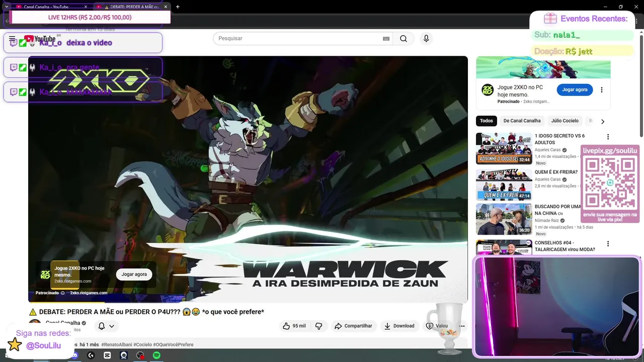Open 1 IDOSO SECRETO VS 6 ADULTOS thumbnail
The image size is (644, 362).
point(504,148)
